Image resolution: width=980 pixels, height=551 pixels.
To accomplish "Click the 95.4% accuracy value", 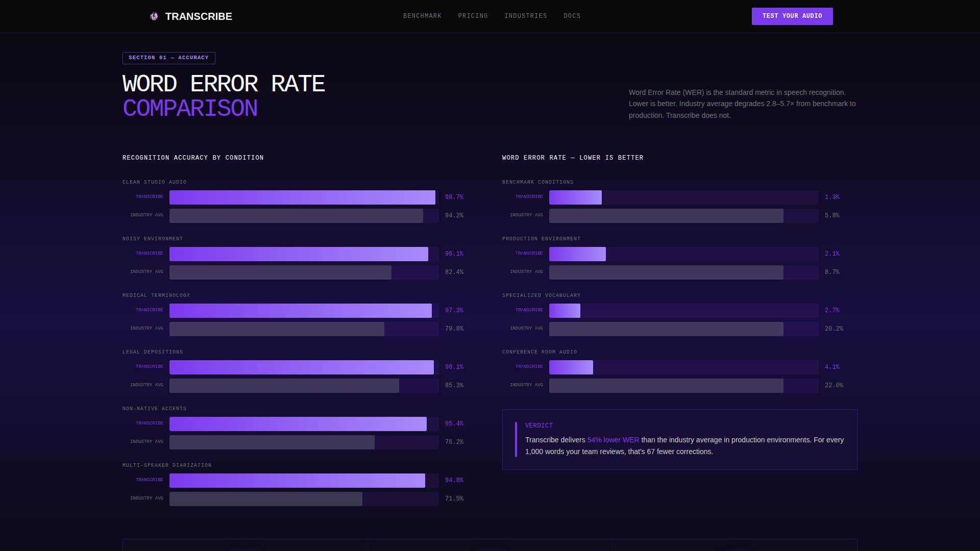I will tap(454, 423).
